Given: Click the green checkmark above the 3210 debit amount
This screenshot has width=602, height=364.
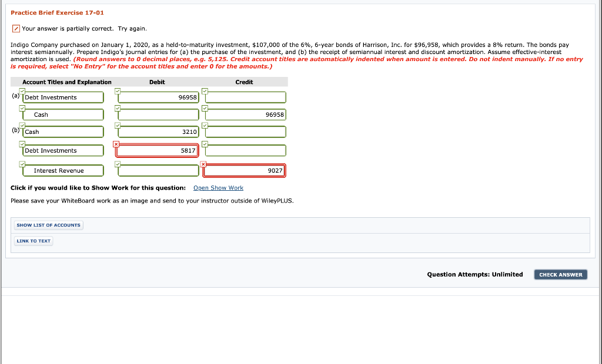Looking at the screenshot, I should click(x=116, y=126).
